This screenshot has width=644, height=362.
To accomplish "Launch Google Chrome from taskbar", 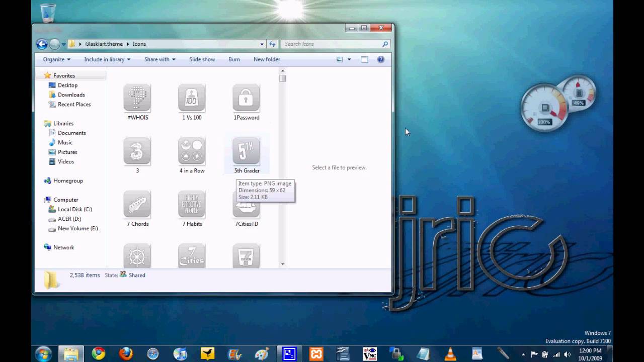I will click(x=98, y=353).
